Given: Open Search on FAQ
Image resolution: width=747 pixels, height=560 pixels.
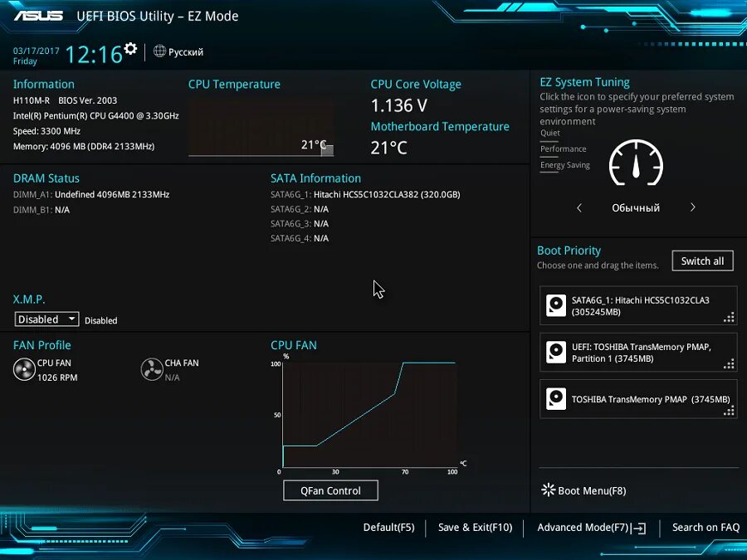Looking at the screenshot, I should [705, 528].
